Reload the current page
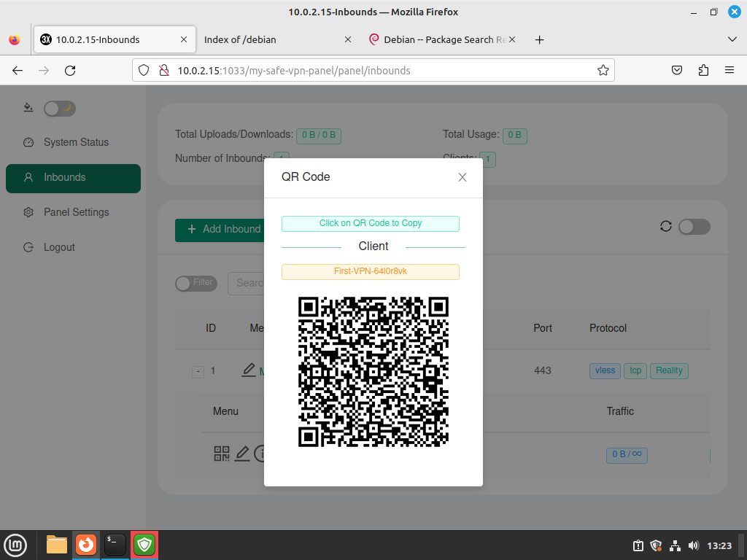Image resolution: width=747 pixels, height=560 pixels. pyautogui.click(x=70, y=71)
